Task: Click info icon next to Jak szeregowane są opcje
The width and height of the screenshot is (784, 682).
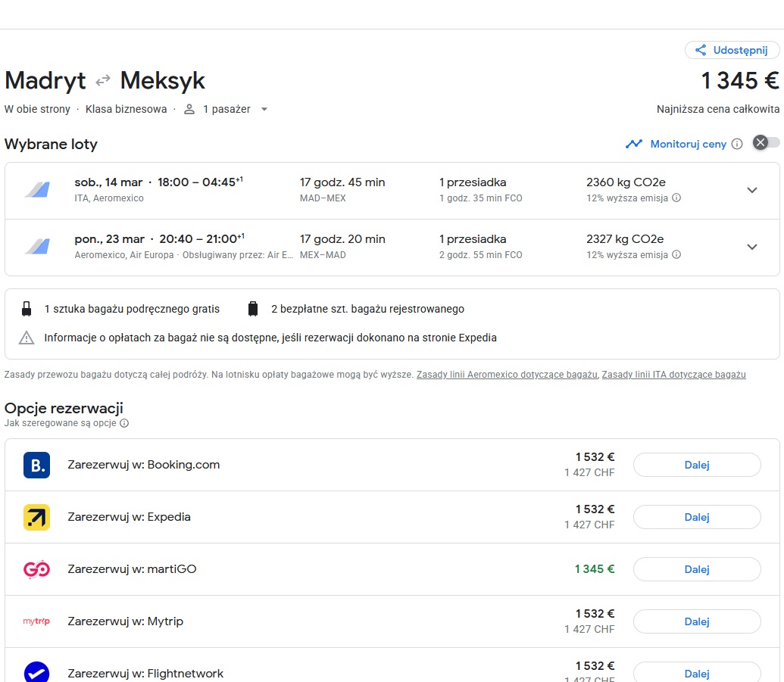Action: [x=124, y=423]
